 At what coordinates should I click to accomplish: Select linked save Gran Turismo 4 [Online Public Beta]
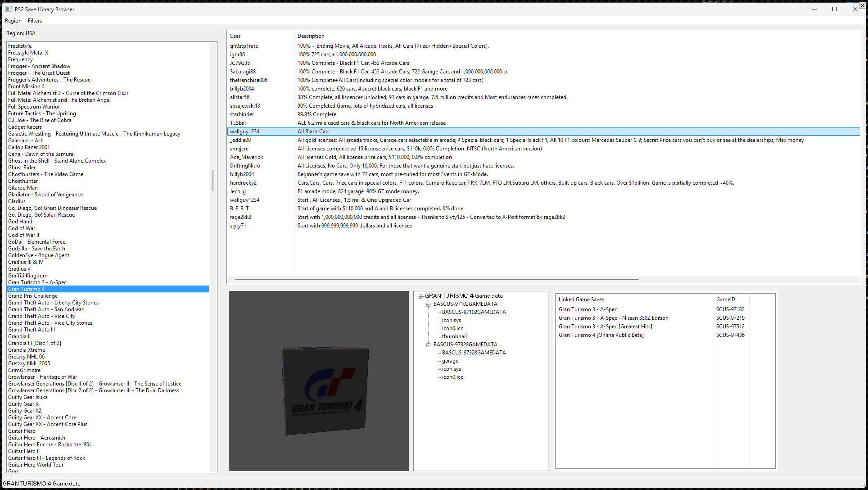[x=601, y=335]
